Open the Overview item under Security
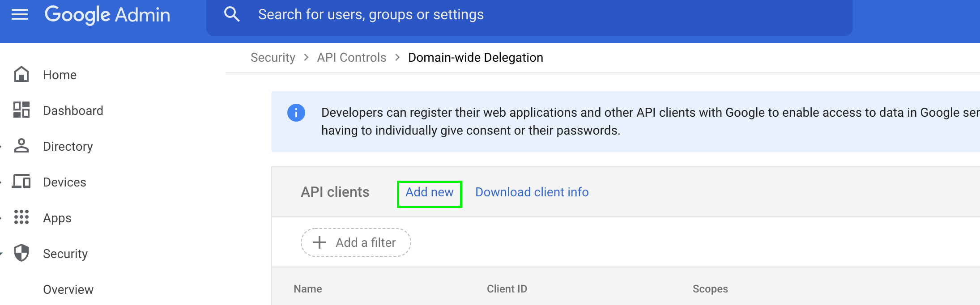This screenshot has width=980, height=305. [x=68, y=289]
